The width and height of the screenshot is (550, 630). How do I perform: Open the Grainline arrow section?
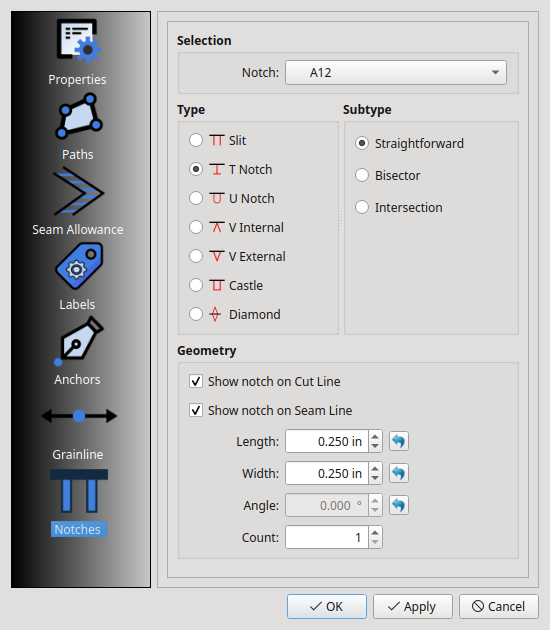pyautogui.click(x=79, y=416)
